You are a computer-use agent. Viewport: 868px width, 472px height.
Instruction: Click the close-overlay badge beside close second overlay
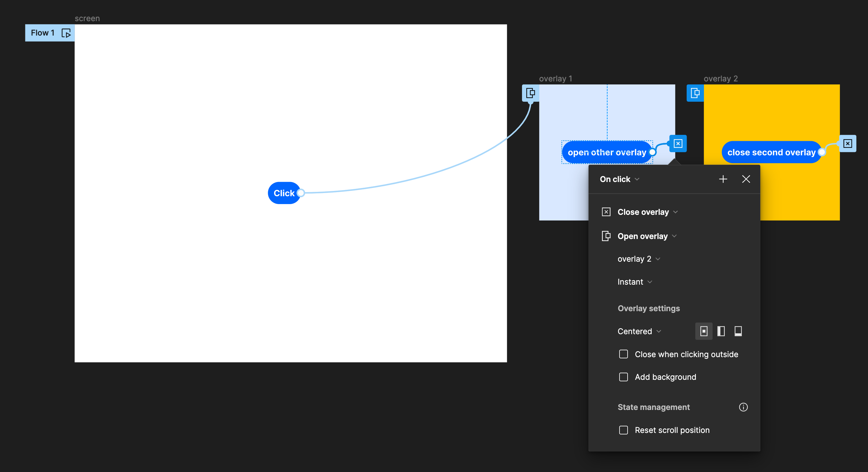click(x=848, y=144)
